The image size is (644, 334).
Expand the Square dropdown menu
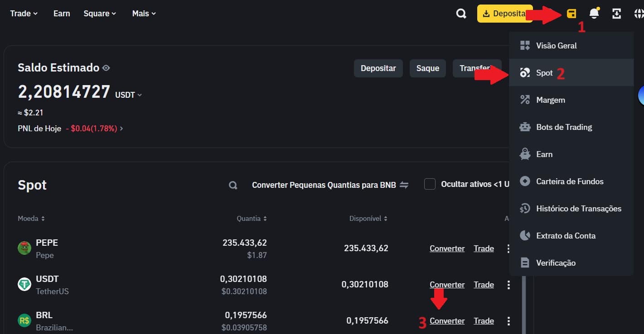point(100,14)
